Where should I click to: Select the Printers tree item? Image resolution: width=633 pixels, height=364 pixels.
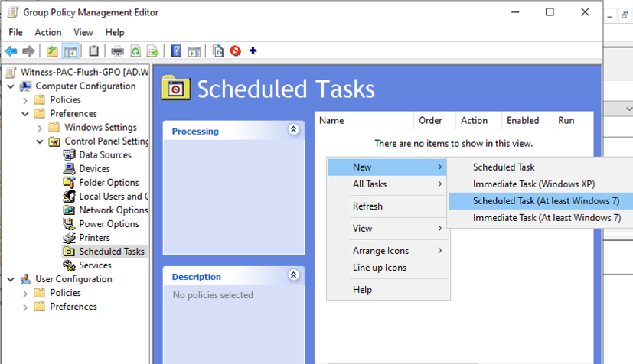click(x=94, y=237)
